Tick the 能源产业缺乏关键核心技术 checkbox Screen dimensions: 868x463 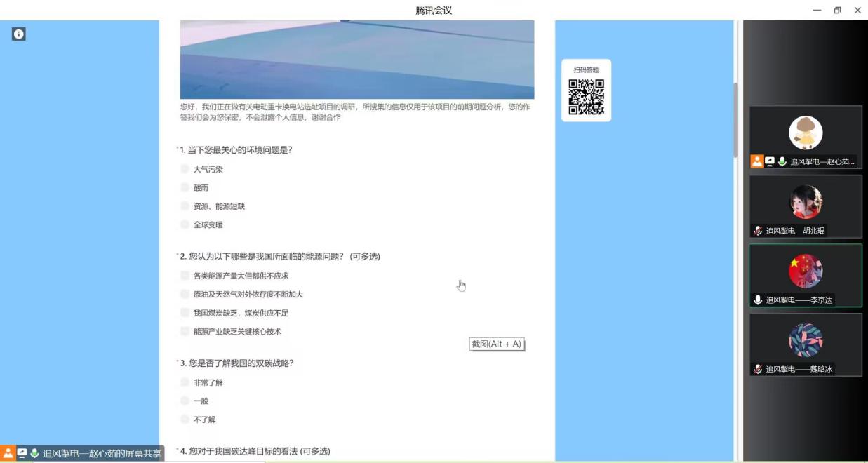pyautogui.click(x=185, y=331)
